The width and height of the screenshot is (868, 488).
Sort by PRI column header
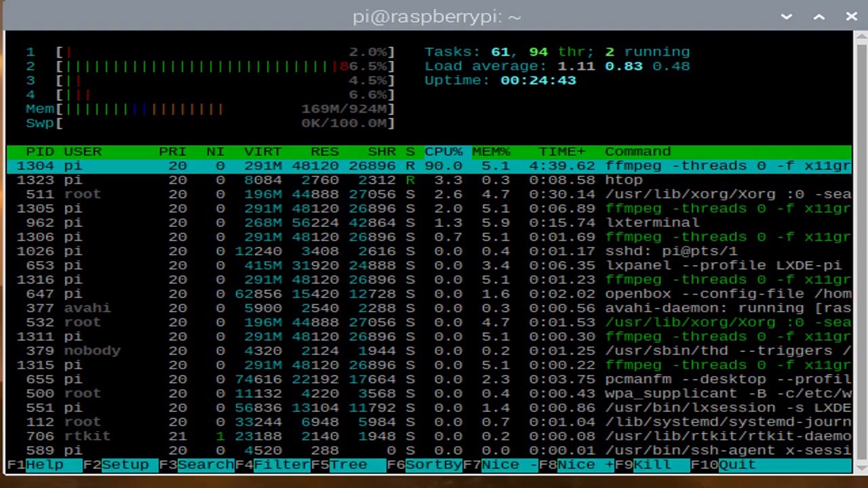tap(172, 152)
